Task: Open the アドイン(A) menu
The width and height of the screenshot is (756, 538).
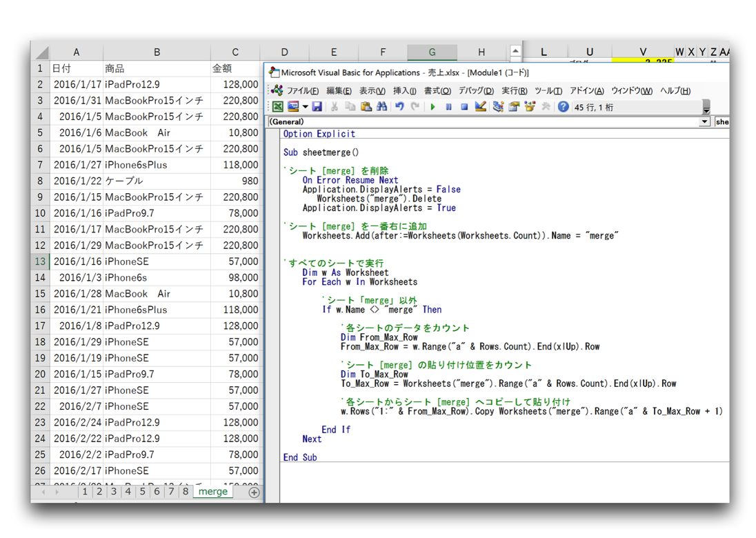Action: point(587,90)
